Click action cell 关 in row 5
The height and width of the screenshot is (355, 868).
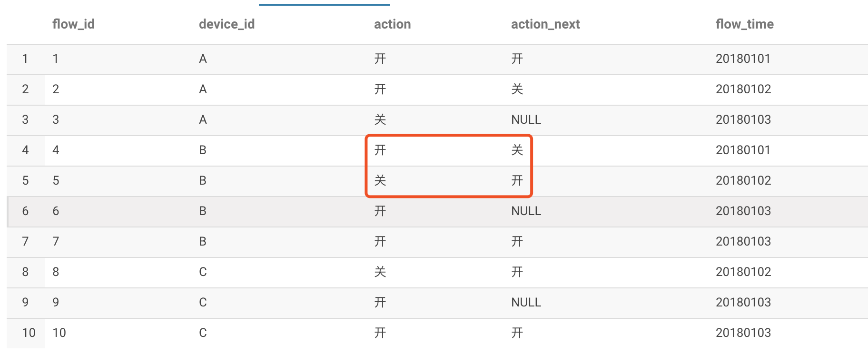pyautogui.click(x=380, y=181)
